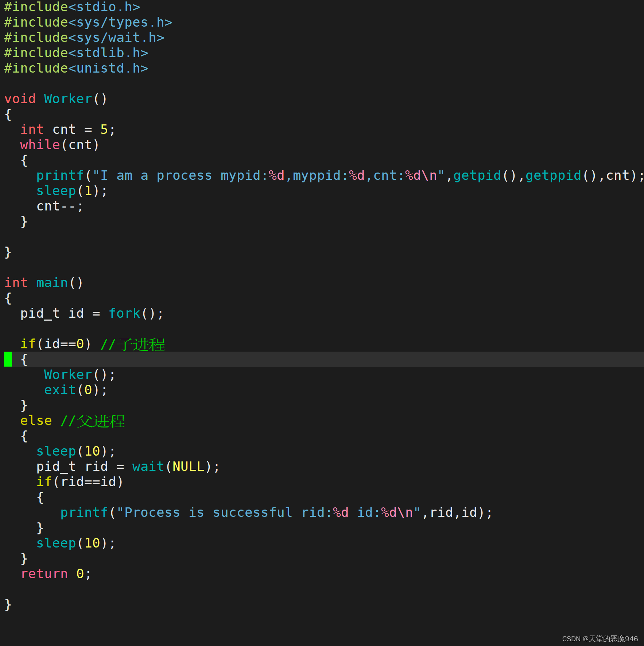This screenshot has width=644, height=646.
Task: Click the first 'sleep(10);' after else
Action: 76,451
